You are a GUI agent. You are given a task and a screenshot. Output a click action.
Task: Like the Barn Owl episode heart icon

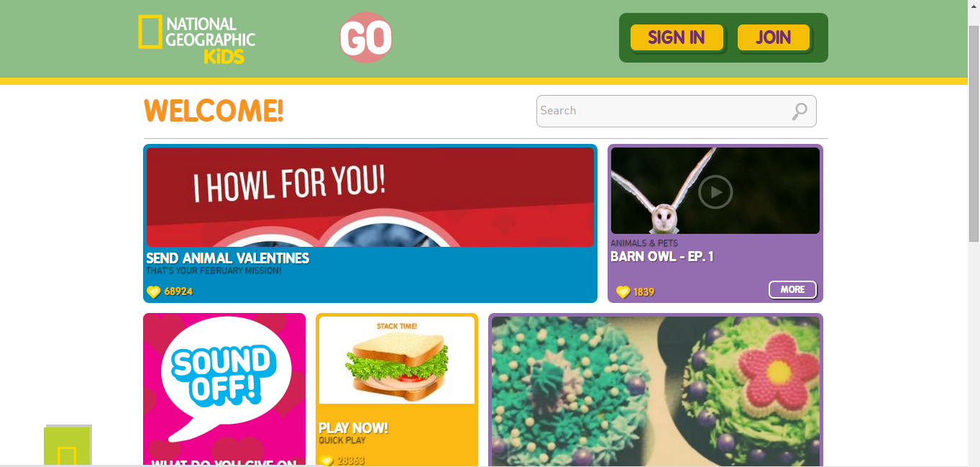[x=623, y=291]
